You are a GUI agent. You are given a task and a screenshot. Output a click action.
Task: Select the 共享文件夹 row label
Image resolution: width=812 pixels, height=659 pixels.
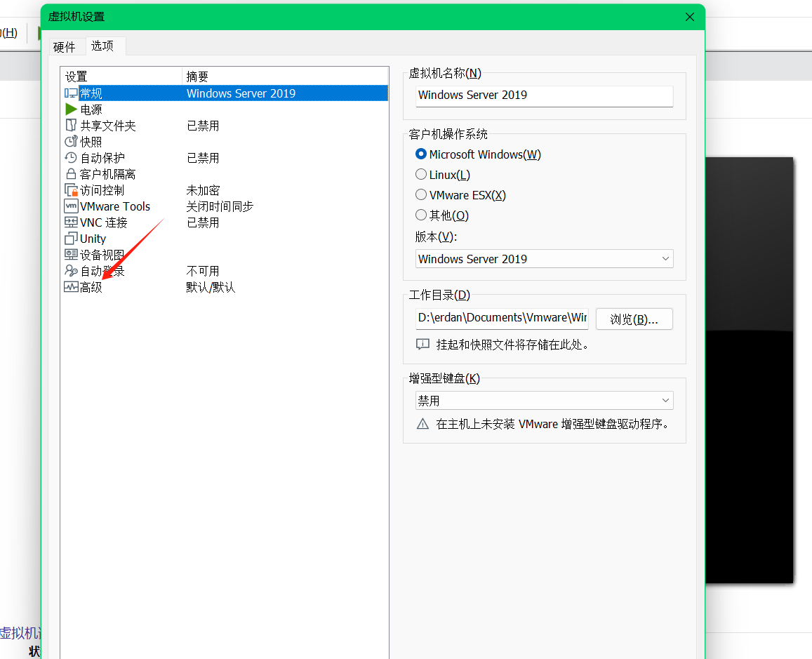(107, 126)
